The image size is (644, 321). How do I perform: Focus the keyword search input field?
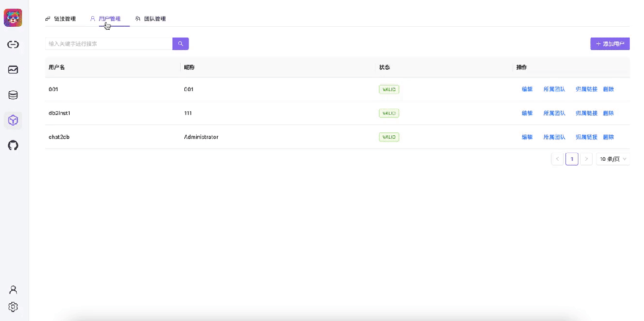click(x=109, y=43)
